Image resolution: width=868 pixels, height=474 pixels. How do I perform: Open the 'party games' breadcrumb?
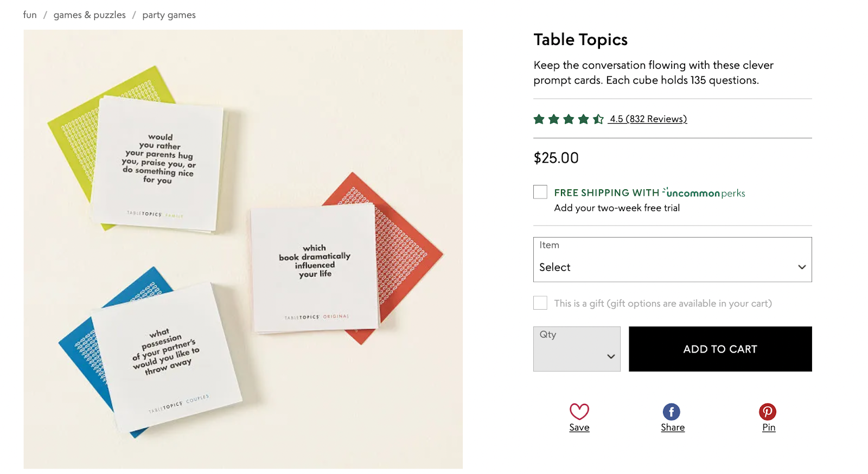coord(169,15)
